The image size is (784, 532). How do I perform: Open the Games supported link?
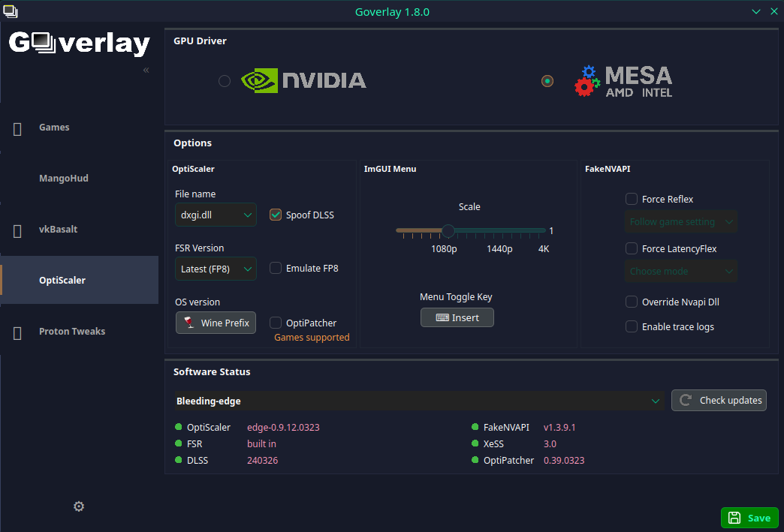pos(312,337)
